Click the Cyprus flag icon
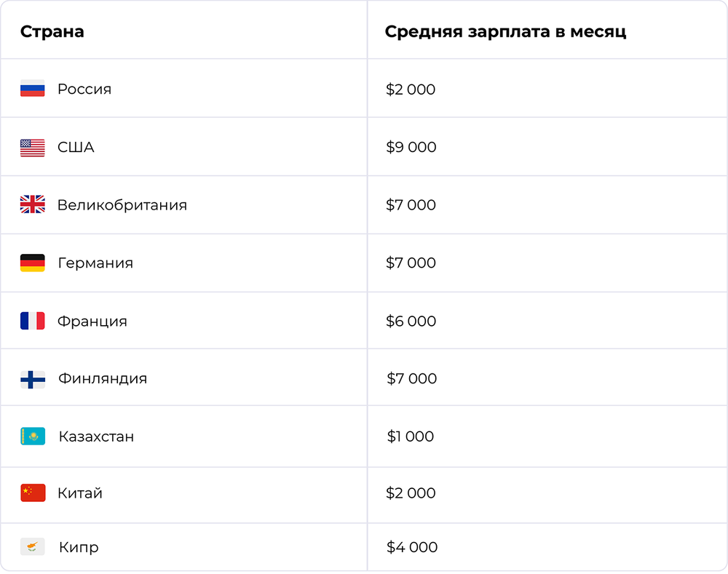Screen dimensions: 728x574 (x=33, y=547)
